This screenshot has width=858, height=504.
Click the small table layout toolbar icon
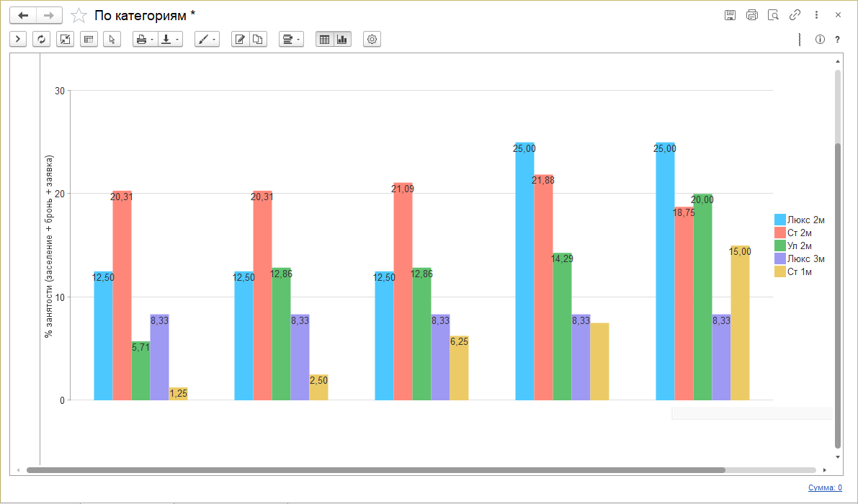tap(89, 40)
